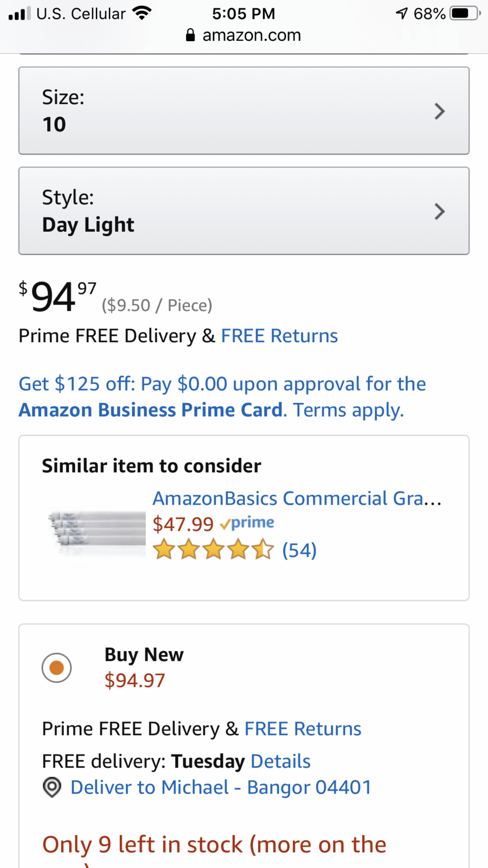Image resolution: width=488 pixels, height=868 pixels.
Task: Tap the Details link next to Tuesday
Action: pos(280,761)
